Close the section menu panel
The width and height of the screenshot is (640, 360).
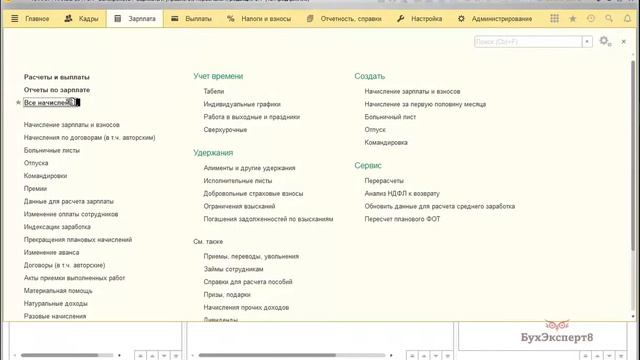(x=624, y=42)
